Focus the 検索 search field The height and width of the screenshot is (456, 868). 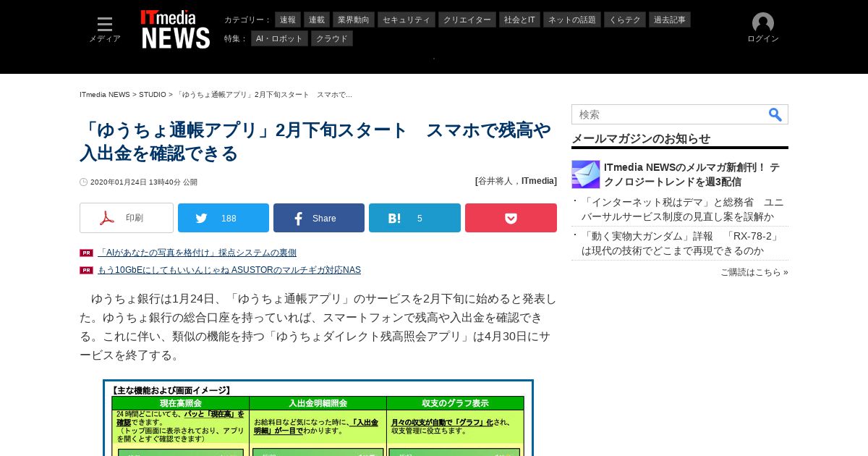coord(669,114)
